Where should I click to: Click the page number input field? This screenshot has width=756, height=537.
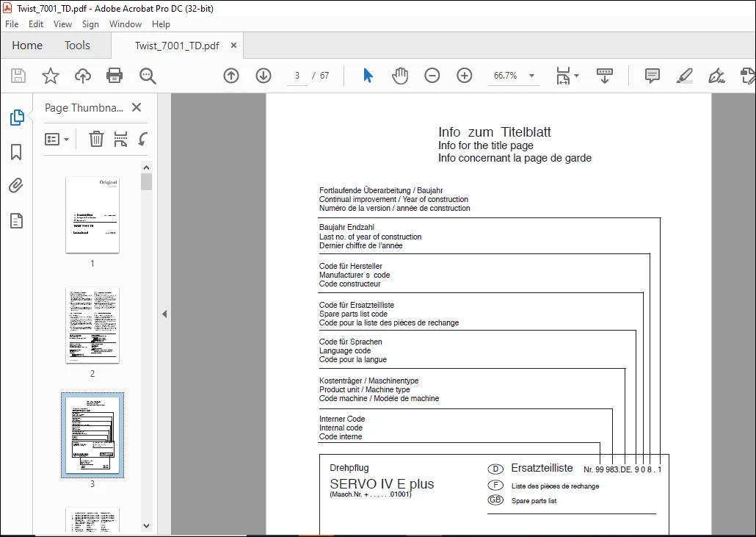(297, 76)
